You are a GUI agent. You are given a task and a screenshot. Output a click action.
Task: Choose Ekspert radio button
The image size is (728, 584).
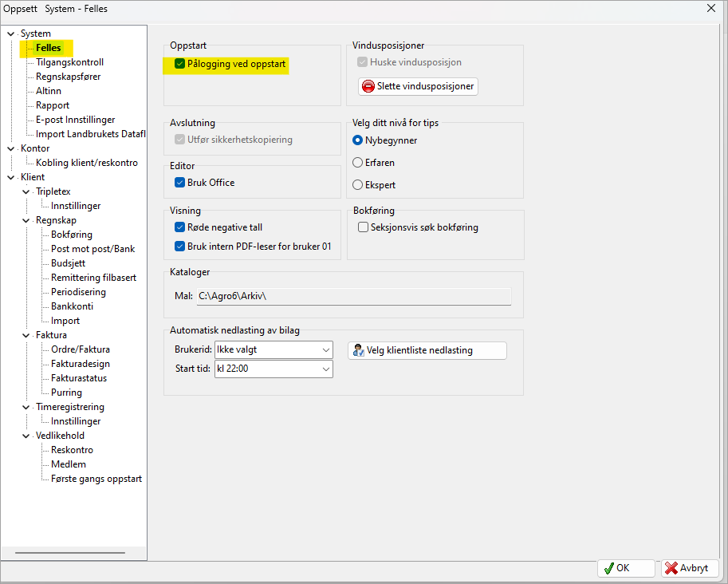(x=358, y=185)
